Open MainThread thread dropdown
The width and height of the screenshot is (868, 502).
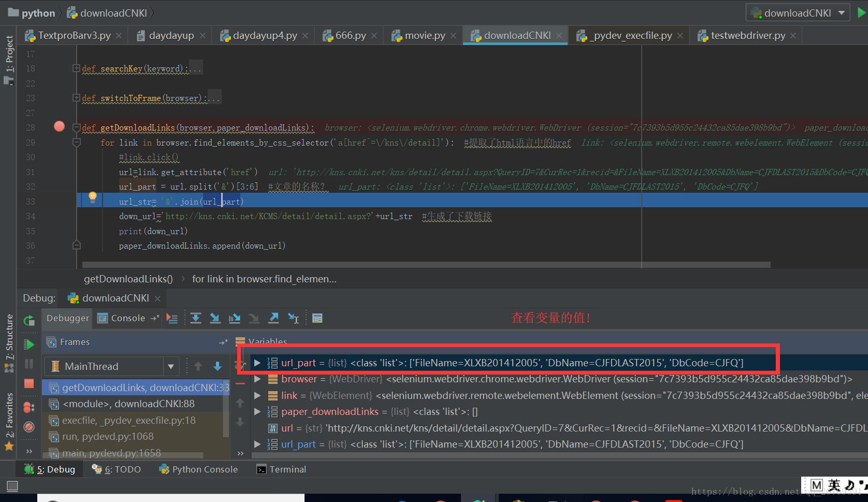pos(171,367)
